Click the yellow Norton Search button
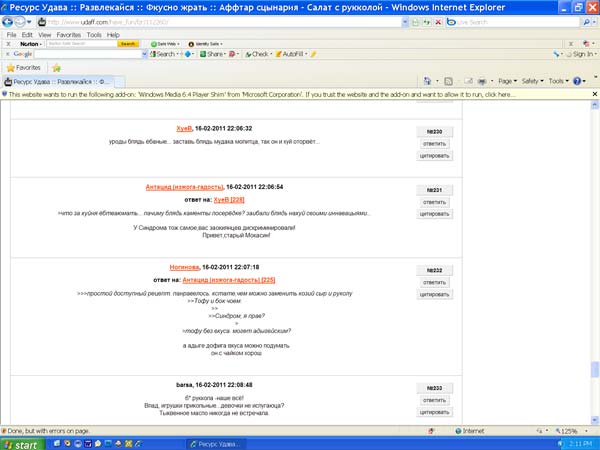600x450 pixels. coord(128,44)
